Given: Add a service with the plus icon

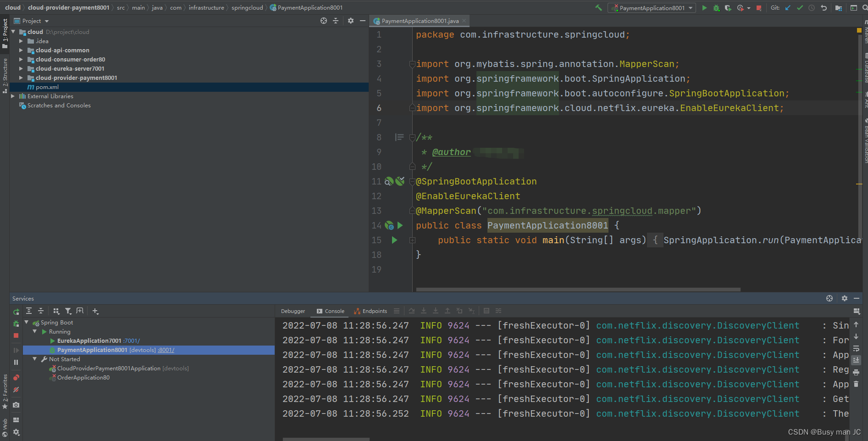Looking at the screenshot, I should coord(95,311).
